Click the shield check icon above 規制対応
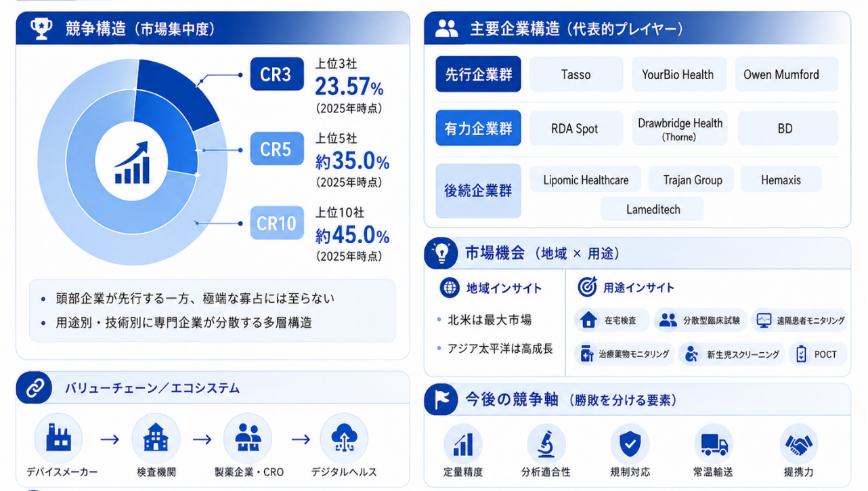868x491 pixels. click(x=630, y=444)
